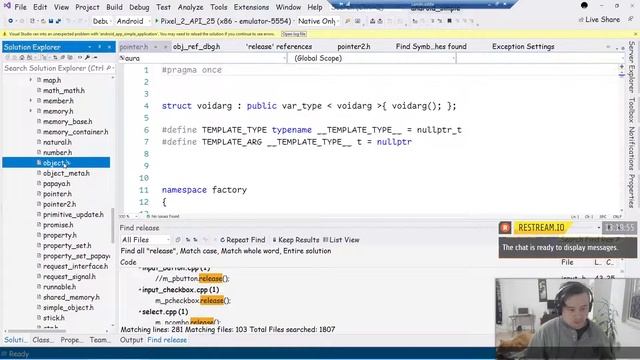The height and width of the screenshot is (360, 640).
Task: Open the Project menu
Action: tap(87, 7)
